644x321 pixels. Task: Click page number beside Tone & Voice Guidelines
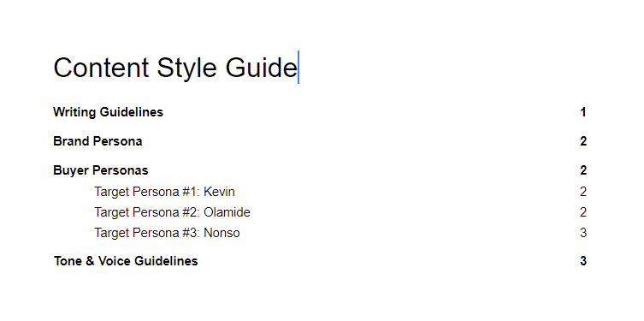tap(583, 261)
